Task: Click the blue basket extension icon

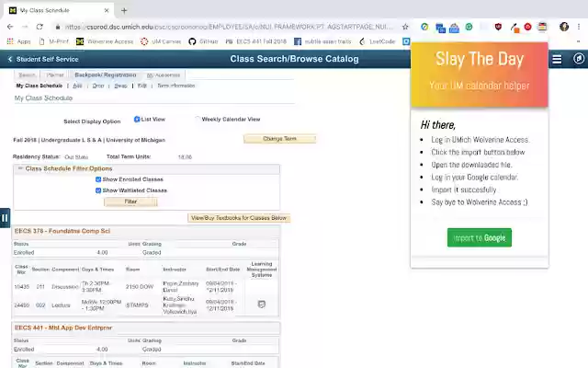Action: point(454,28)
